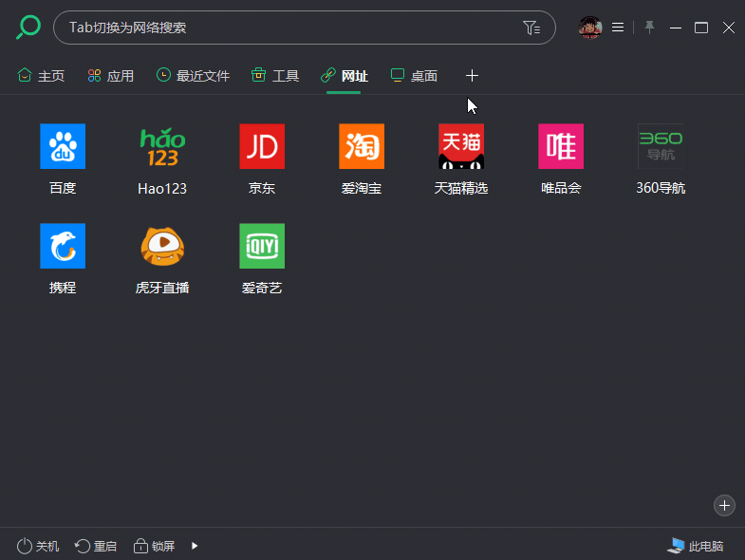
Task: Open the hamburger settings menu
Action: coord(618,28)
